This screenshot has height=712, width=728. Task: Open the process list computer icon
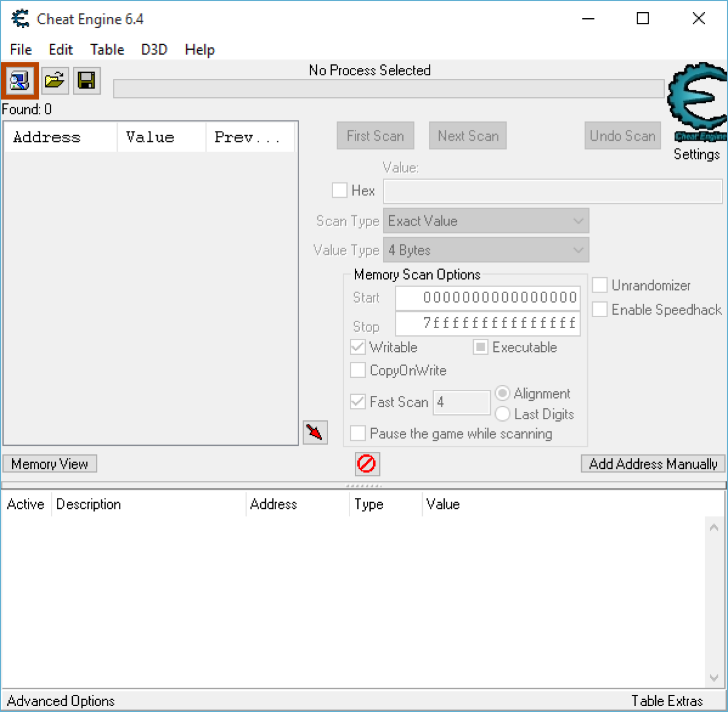[19, 80]
